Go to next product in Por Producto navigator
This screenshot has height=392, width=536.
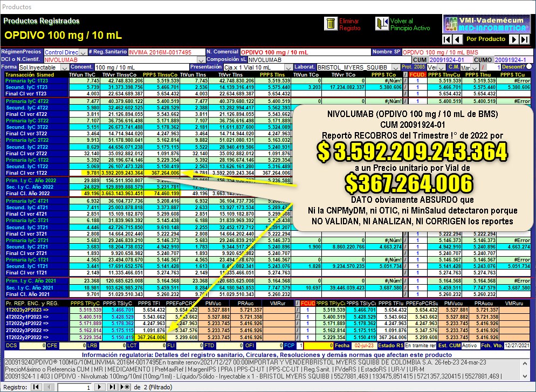click(x=513, y=39)
